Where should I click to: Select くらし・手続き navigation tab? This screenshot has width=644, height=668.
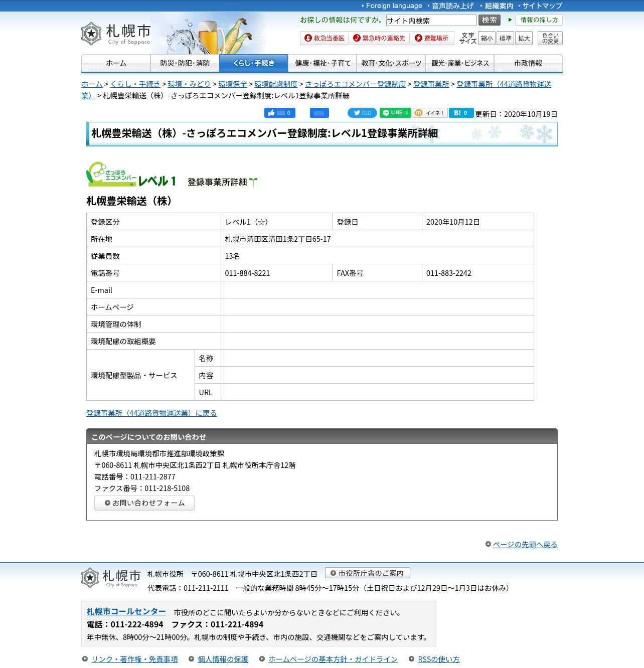point(253,63)
